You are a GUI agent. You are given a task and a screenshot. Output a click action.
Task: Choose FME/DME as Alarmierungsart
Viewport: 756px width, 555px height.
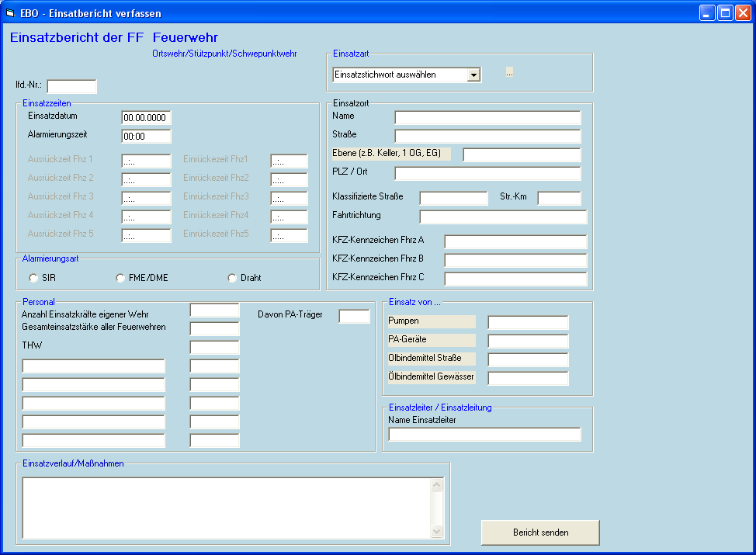pyautogui.click(x=120, y=278)
